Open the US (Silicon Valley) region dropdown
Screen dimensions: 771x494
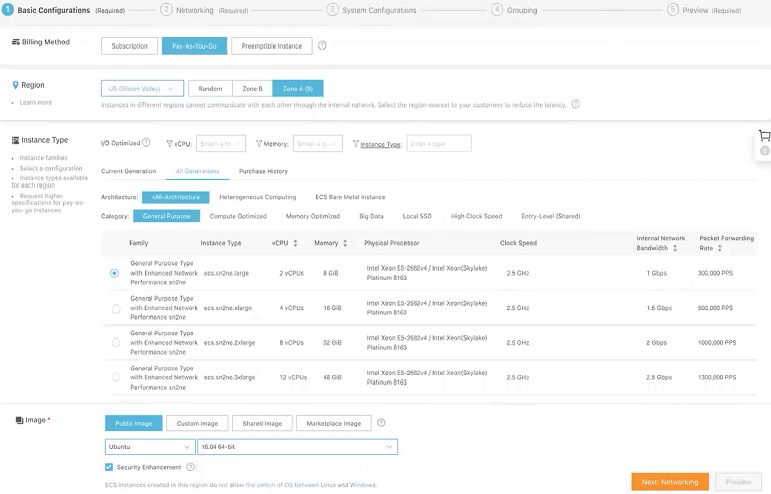(x=143, y=88)
